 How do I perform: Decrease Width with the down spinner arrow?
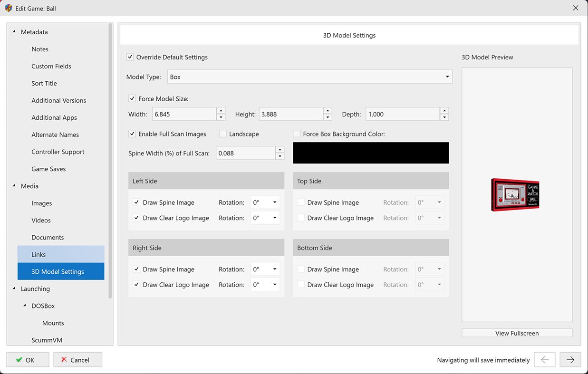[x=221, y=117]
